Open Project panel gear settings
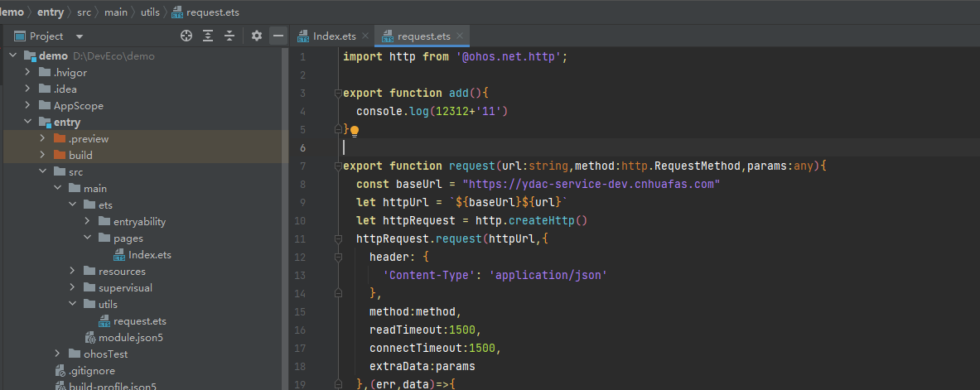 coord(256,36)
